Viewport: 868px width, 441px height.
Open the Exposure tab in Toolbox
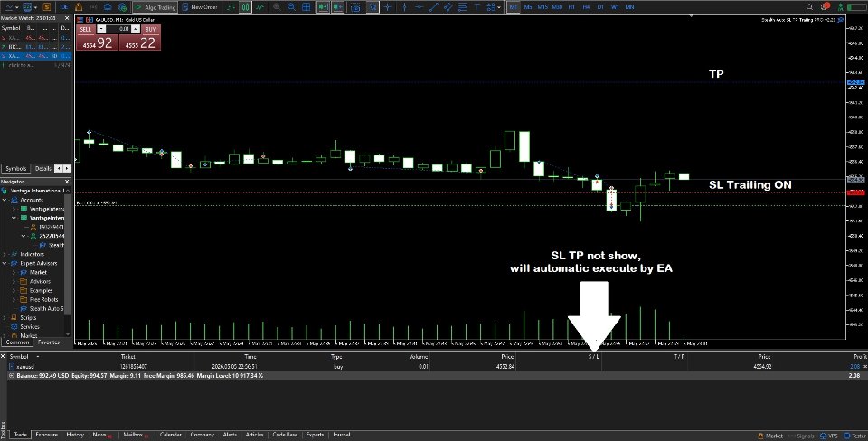46,435
